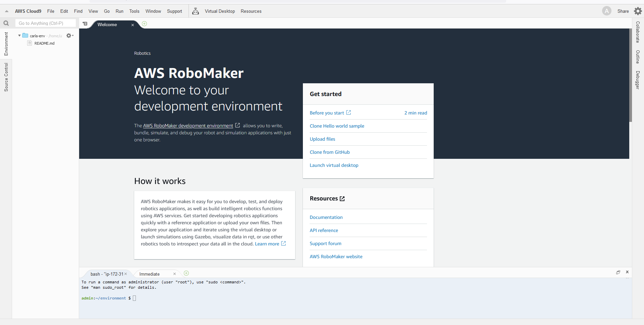Open the Window menu
644x325 pixels.
(153, 11)
